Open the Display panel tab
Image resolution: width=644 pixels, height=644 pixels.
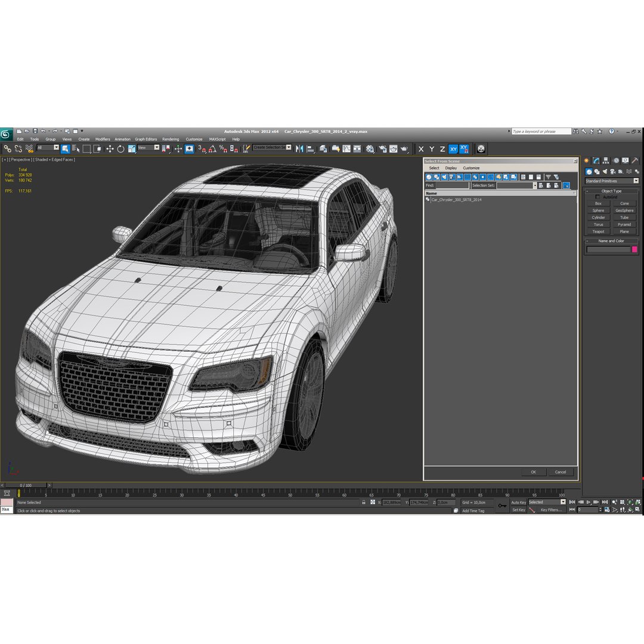click(625, 160)
